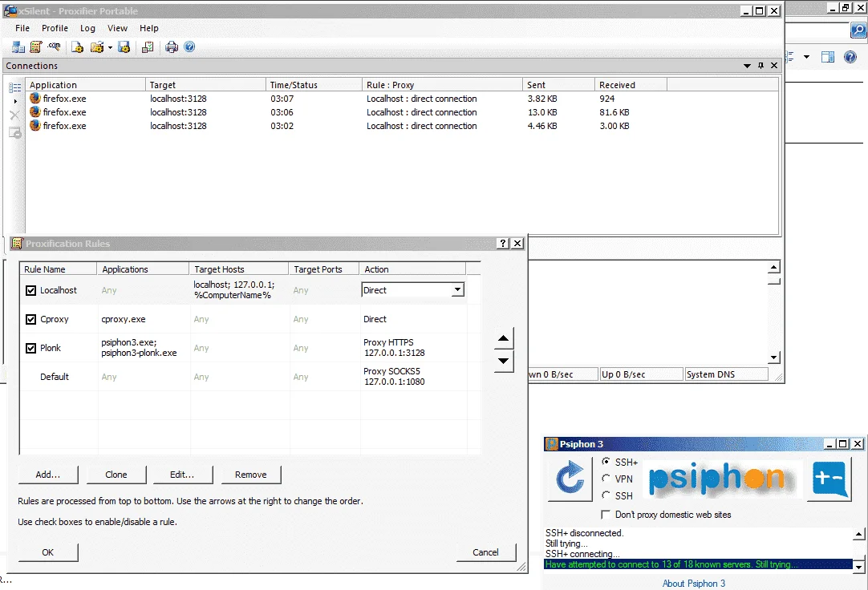Select Proxy HTTPS 127.0.0.1:3128 action cell
The height and width of the screenshot is (590, 868).
(x=413, y=348)
